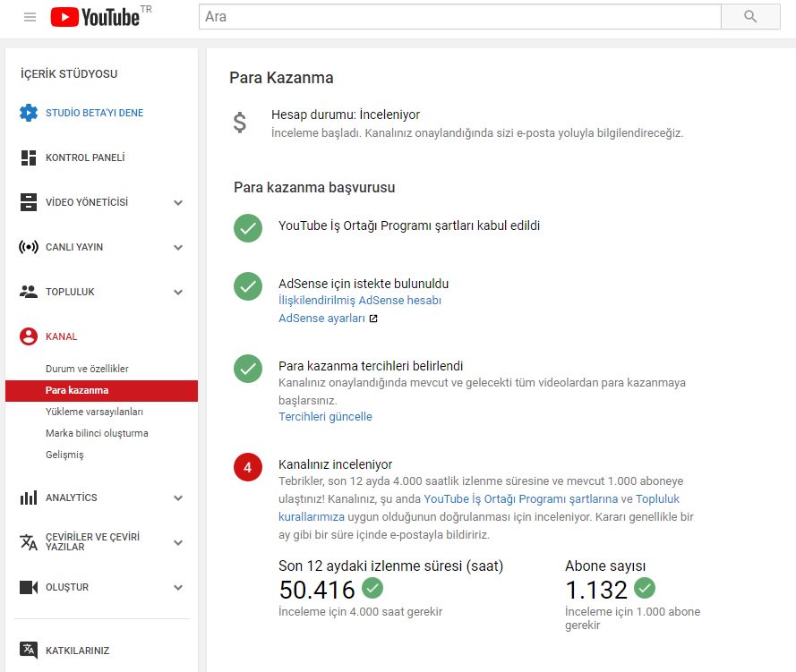Select Durum ve özellikler submenu
Screen dimensions: 796x672
tap(87, 369)
